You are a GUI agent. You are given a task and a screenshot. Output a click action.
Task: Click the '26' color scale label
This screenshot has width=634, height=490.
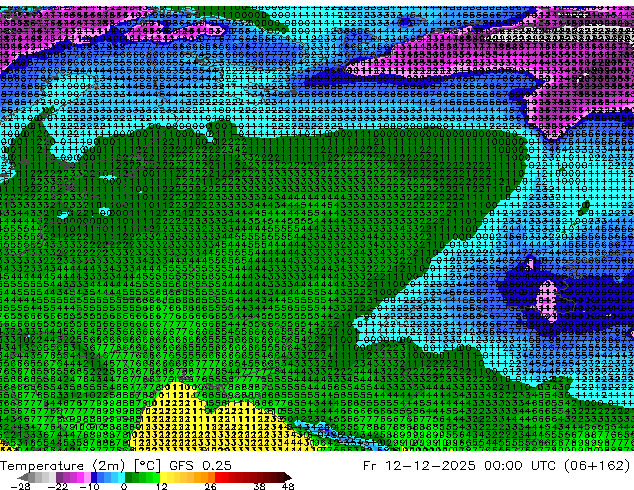(210, 486)
